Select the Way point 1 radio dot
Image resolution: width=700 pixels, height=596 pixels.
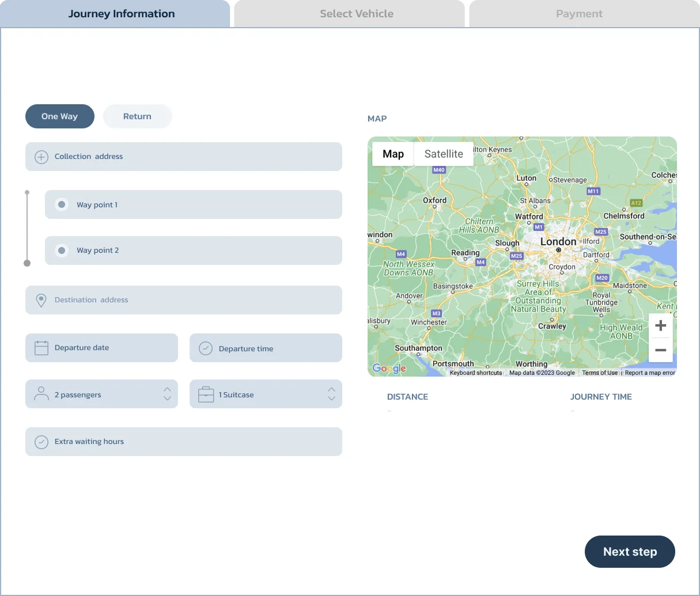[x=62, y=204]
